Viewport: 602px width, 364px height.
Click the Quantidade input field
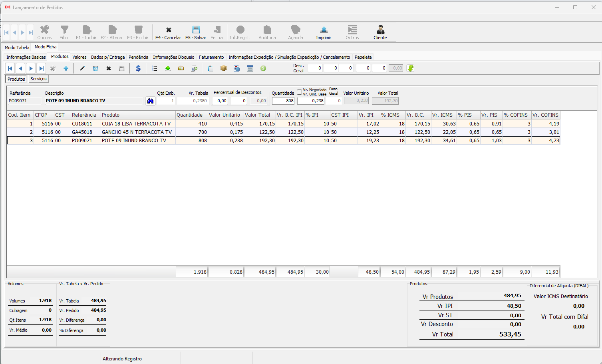[283, 101]
